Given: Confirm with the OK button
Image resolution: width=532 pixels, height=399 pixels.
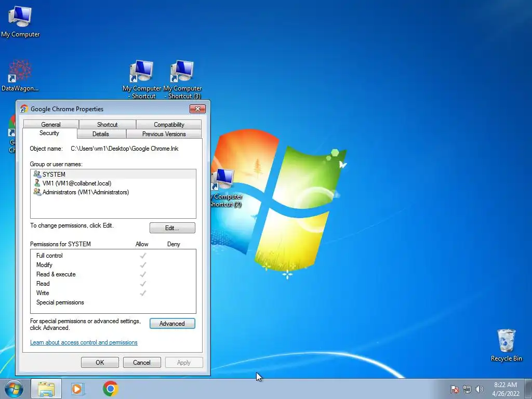Looking at the screenshot, I should pyautogui.click(x=100, y=362).
